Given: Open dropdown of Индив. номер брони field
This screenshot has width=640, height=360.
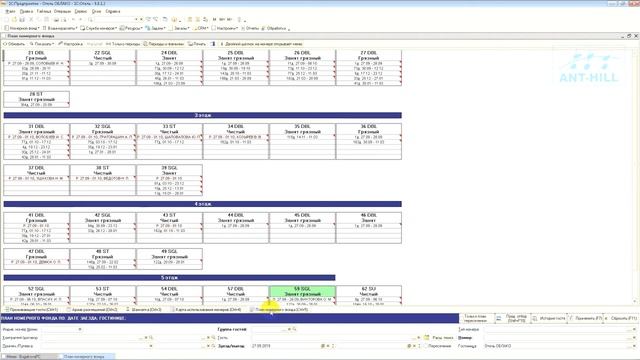Looking at the screenshot, I should [x=80, y=329].
